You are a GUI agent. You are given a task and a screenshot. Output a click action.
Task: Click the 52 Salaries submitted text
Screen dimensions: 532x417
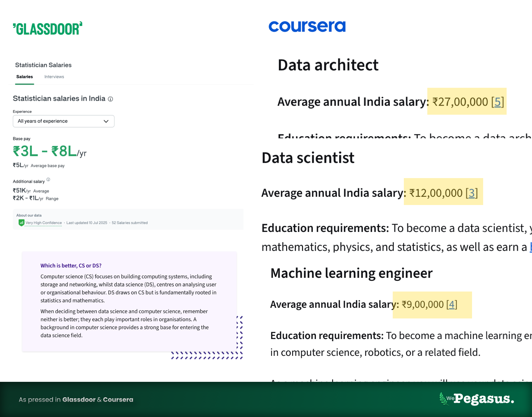pyautogui.click(x=129, y=223)
